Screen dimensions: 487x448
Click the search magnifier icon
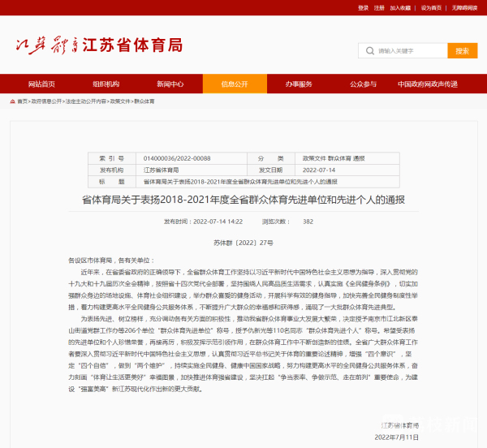[x=371, y=50]
